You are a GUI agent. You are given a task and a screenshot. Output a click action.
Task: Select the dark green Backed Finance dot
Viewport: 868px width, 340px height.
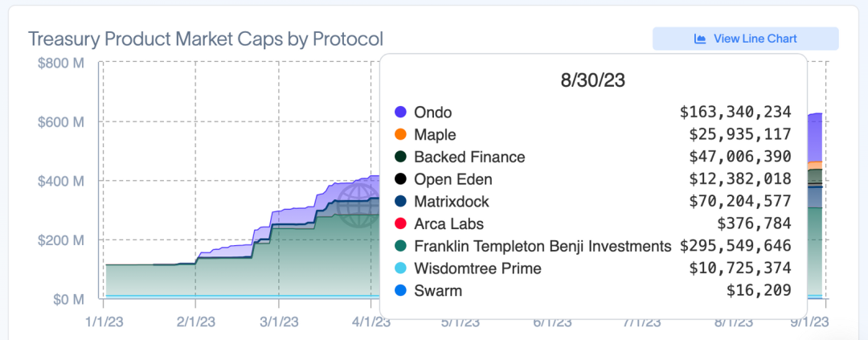[400, 157]
